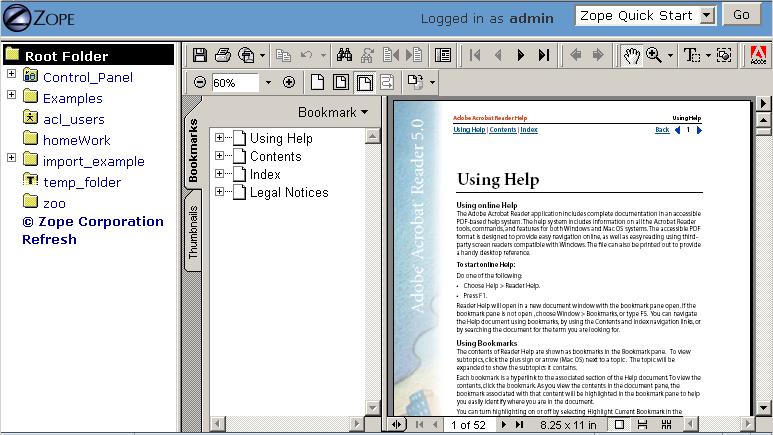The height and width of the screenshot is (435, 773).
Task: Expand the Examples tree node
Action: 11,94
